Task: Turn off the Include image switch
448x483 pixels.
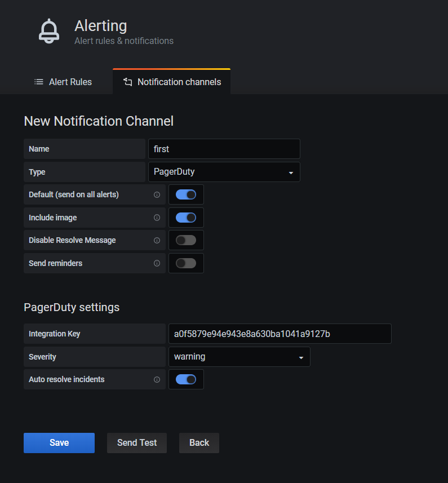Action: pos(186,218)
